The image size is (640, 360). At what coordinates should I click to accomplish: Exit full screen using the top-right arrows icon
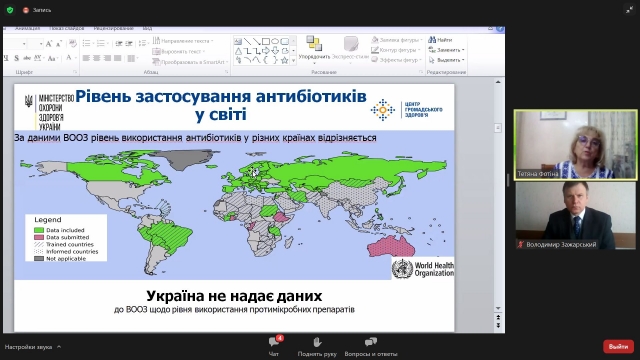tap(630, 10)
